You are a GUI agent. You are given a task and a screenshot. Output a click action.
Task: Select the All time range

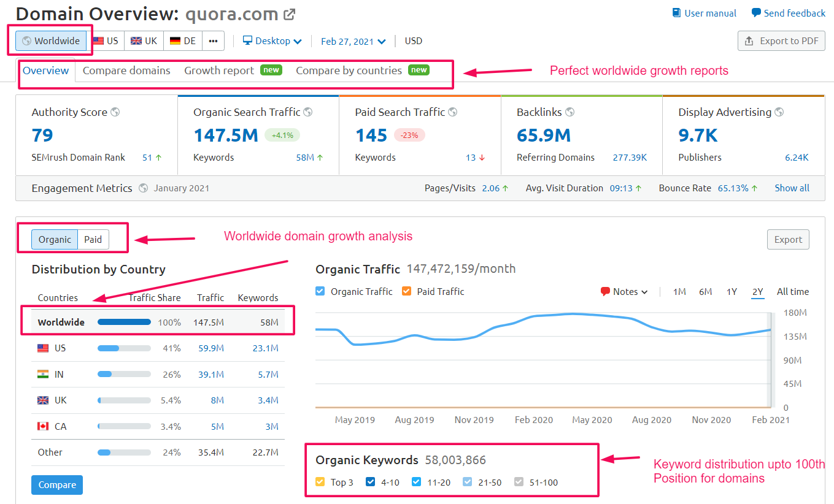point(793,292)
